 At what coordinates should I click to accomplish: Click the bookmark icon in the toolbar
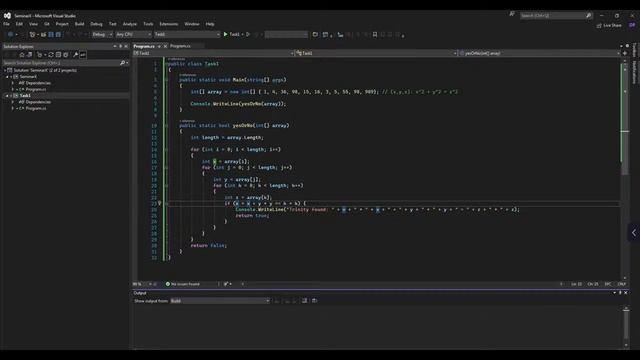click(x=375, y=35)
